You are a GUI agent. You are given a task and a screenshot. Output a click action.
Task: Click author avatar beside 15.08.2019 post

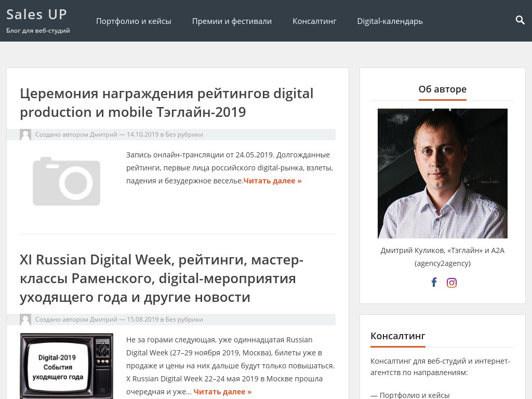25,320
